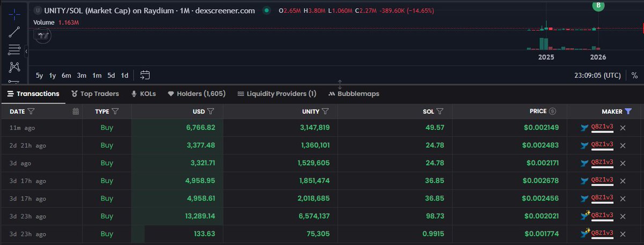Open the Bubblemaps tab

tap(354, 94)
